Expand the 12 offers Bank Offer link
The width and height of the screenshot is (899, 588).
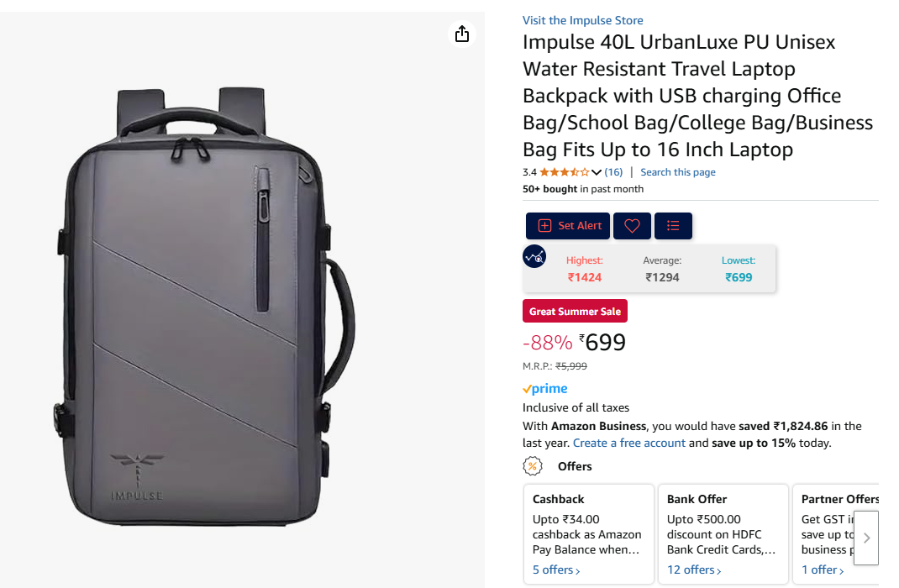(693, 570)
